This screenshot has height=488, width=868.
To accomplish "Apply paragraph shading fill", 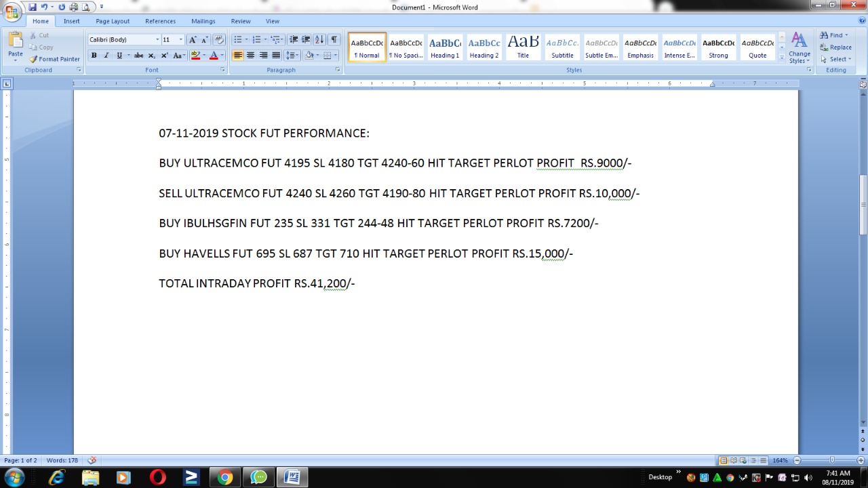I will 309,56.
